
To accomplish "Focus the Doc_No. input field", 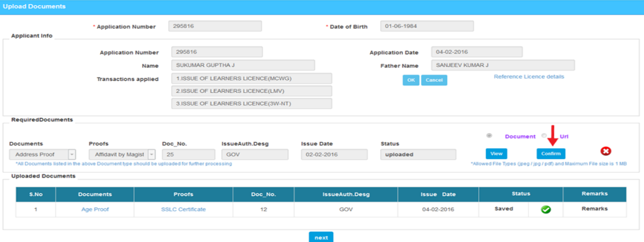I will tap(188, 155).
